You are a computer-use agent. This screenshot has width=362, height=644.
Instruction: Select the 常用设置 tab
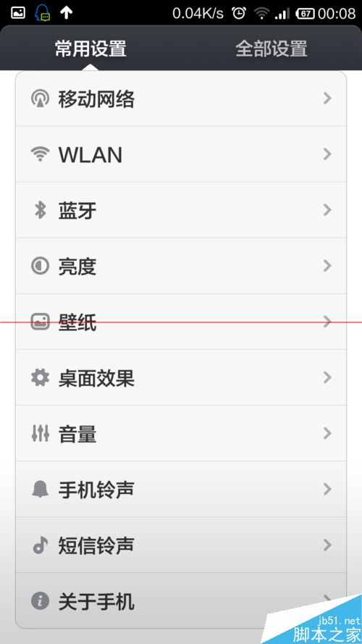point(90,49)
